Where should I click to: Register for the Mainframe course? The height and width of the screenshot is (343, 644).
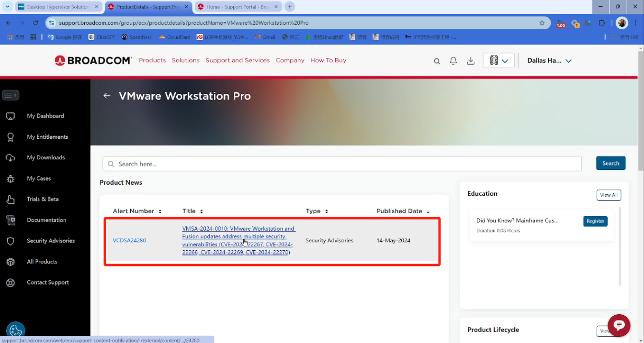click(595, 221)
